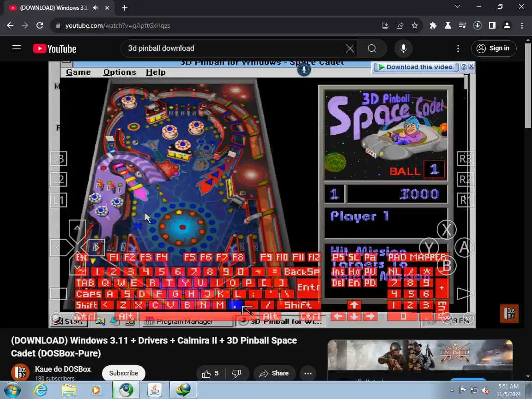The image size is (532, 399).
Task: Open the Game menu in 3D Pinball
Action: click(79, 72)
